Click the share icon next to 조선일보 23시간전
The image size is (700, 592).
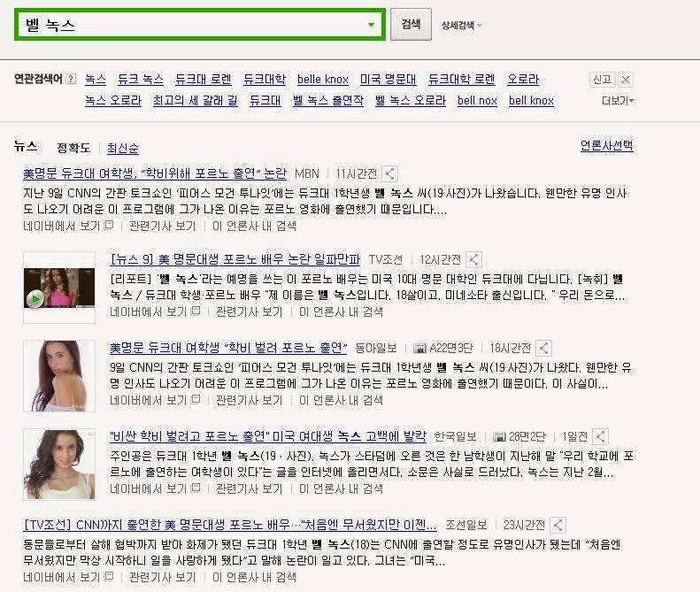(558, 525)
